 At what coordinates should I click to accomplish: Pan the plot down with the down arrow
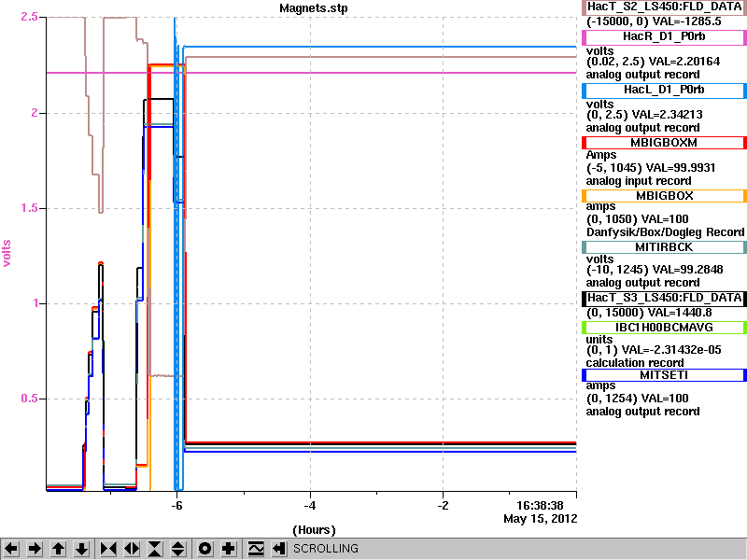(81, 549)
